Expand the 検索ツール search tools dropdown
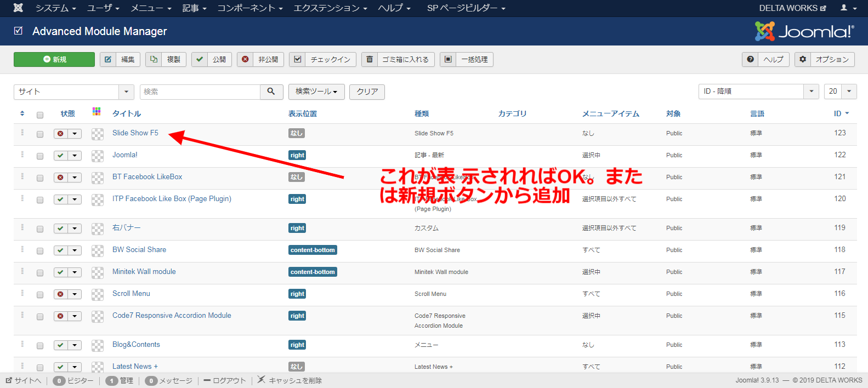Viewport: 868px width, 388px height. 316,92
